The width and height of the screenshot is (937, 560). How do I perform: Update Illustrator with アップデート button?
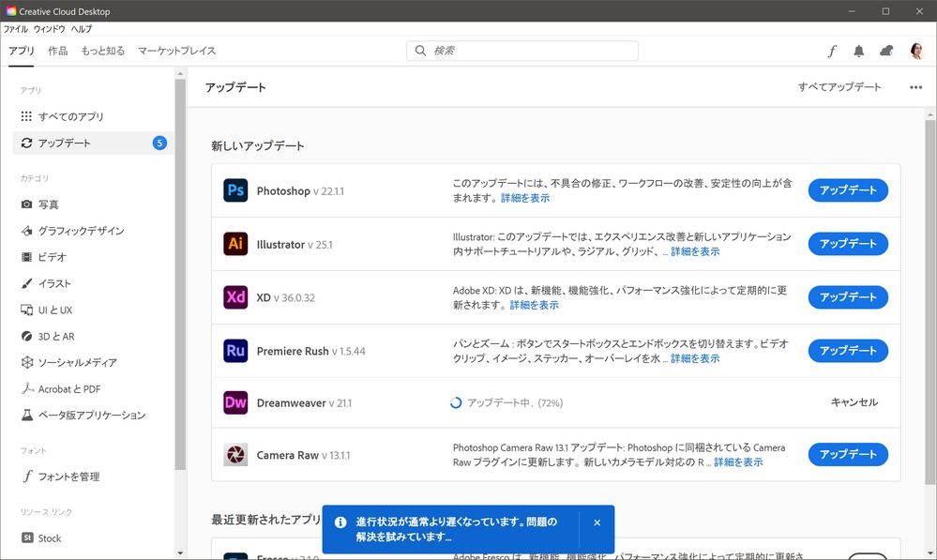coord(848,244)
